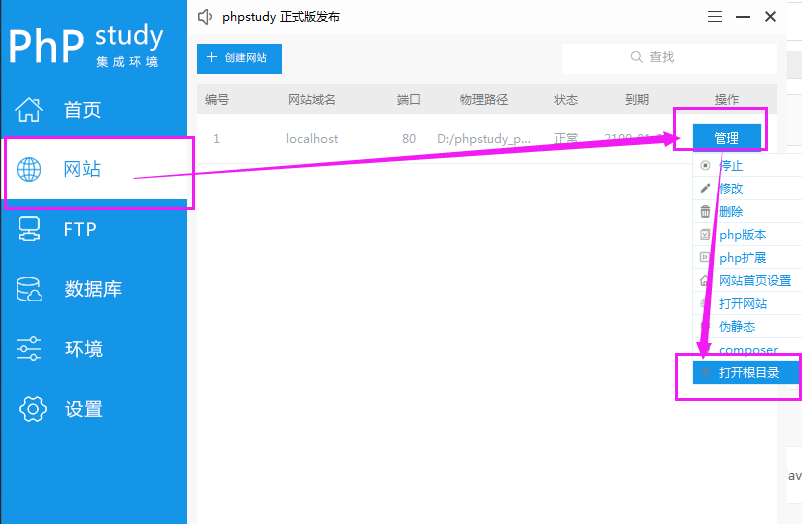Click the gear icon beside 设置
This screenshot has width=802, height=524.
[x=33, y=409]
